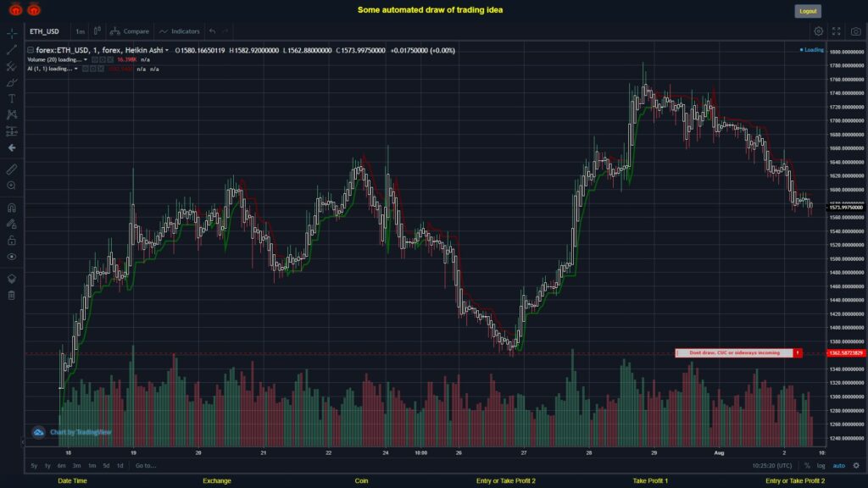Open the candle chart style selector
This screenshot has width=868, height=488.
click(x=97, y=31)
